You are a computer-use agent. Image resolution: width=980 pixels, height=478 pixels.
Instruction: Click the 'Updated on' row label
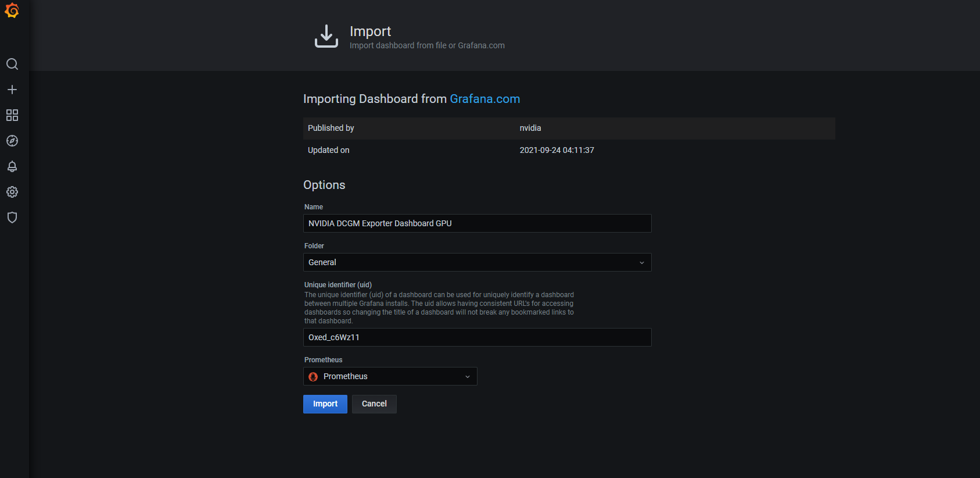click(329, 150)
